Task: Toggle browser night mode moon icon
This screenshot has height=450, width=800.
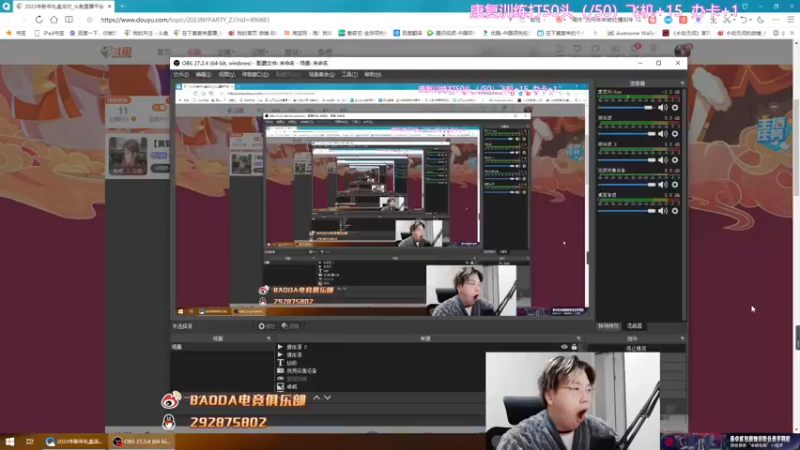Action: click(x=761, y=19)
